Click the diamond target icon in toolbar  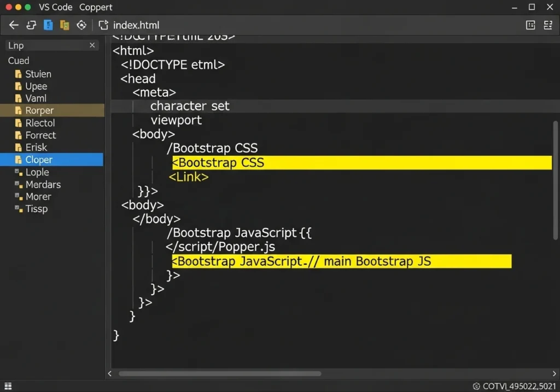(81, 25)
